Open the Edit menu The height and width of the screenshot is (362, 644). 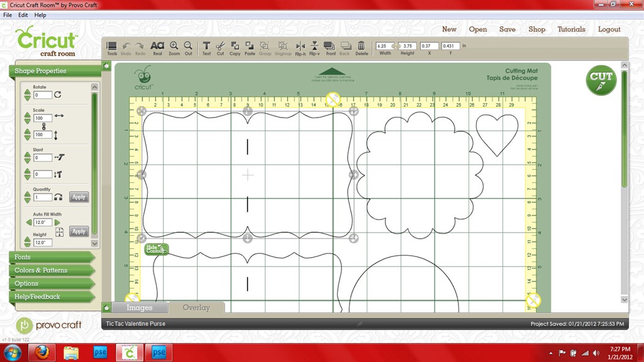pos(23,15)
